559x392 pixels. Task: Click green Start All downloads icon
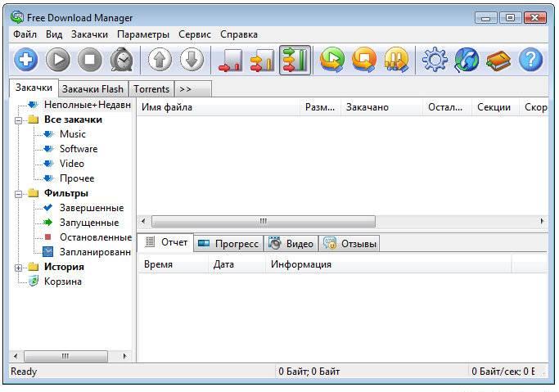(x=332, y=60)
